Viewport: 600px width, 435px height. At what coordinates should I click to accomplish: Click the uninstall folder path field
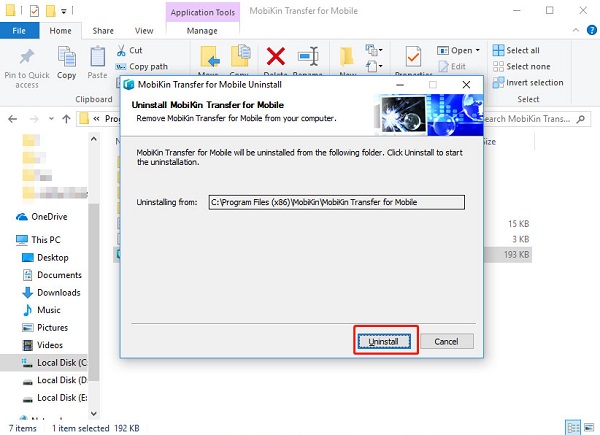[x=336, y=202]
